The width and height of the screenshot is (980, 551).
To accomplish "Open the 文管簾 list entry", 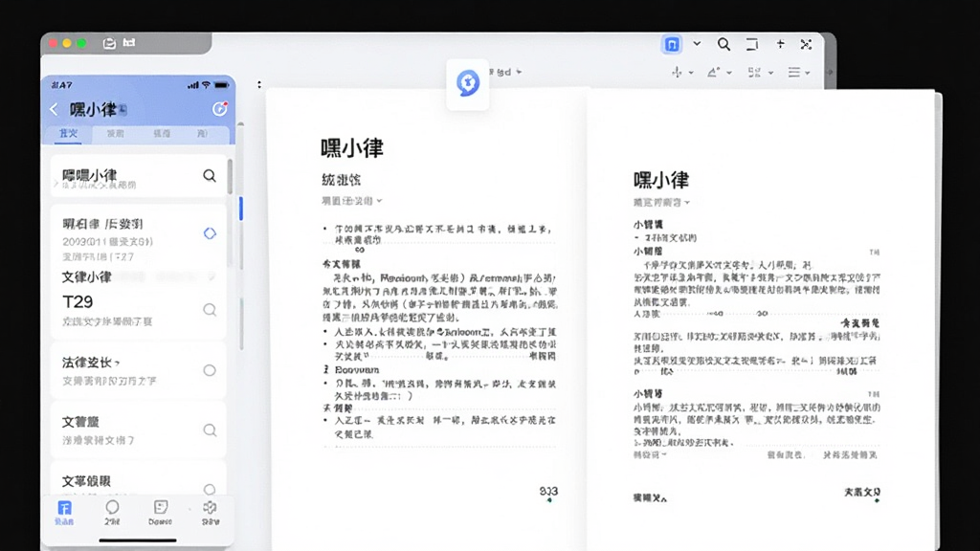I will [x=138, y=430].
